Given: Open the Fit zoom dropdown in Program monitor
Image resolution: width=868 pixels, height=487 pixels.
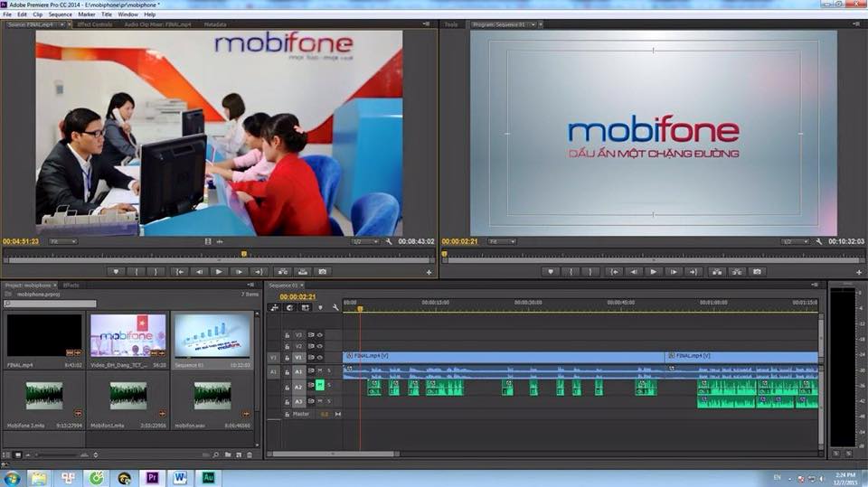Looking at the screenshot, I should [x=501, y=241].
